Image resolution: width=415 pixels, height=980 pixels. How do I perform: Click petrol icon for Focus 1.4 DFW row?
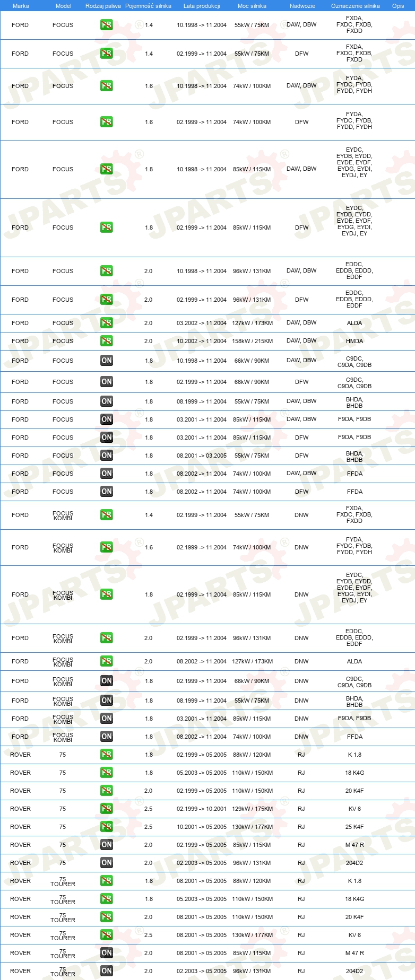pyautogui.click(x=107, y=54)
